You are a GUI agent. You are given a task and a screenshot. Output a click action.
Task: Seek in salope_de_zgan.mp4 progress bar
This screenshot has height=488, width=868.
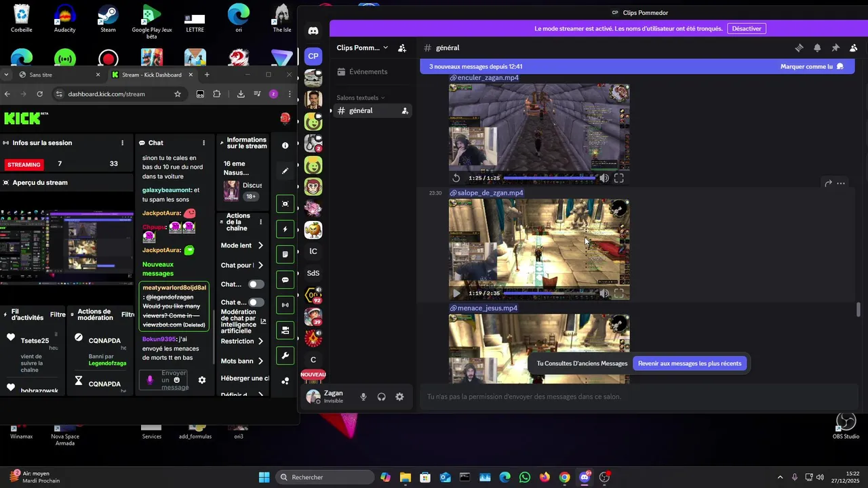549,293
